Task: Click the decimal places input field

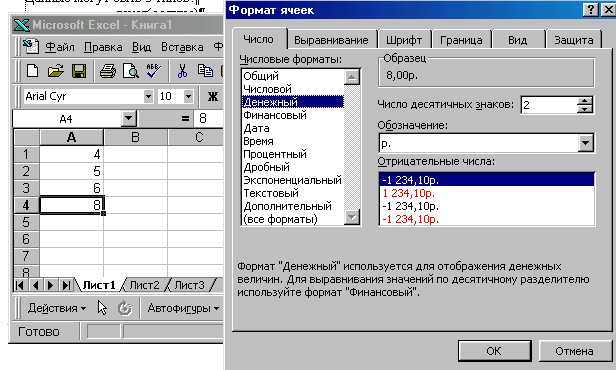Action: 549,105
